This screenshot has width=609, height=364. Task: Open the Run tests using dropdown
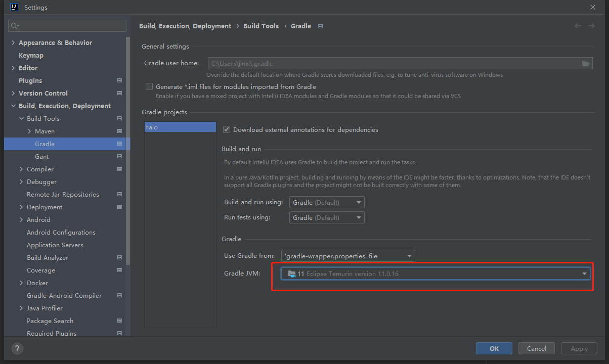327,217
